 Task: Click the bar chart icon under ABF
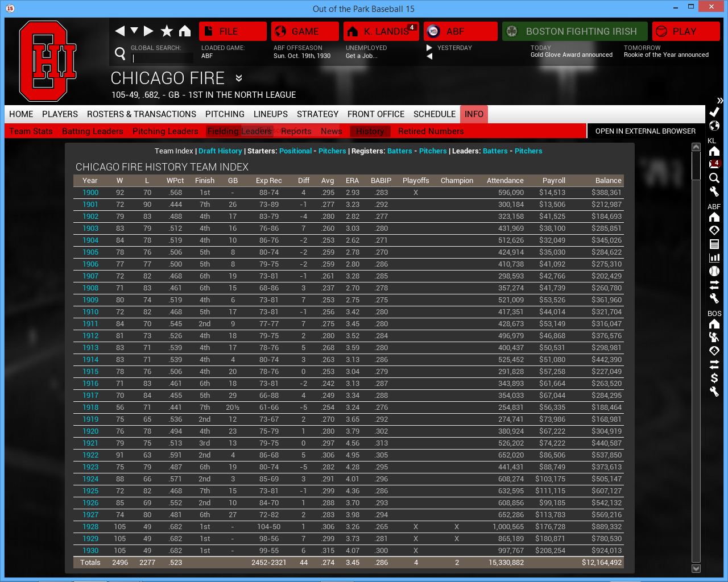[x=714, y=257]
